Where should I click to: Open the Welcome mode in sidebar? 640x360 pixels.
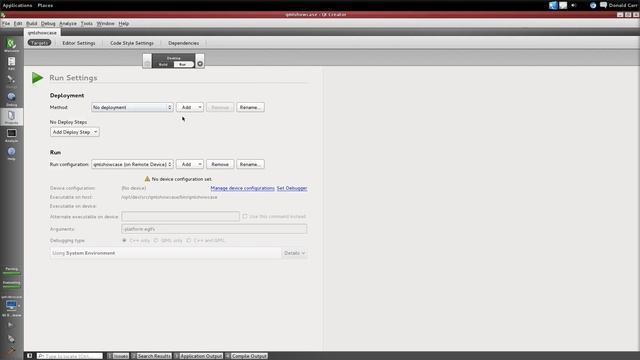pos(11,44)
